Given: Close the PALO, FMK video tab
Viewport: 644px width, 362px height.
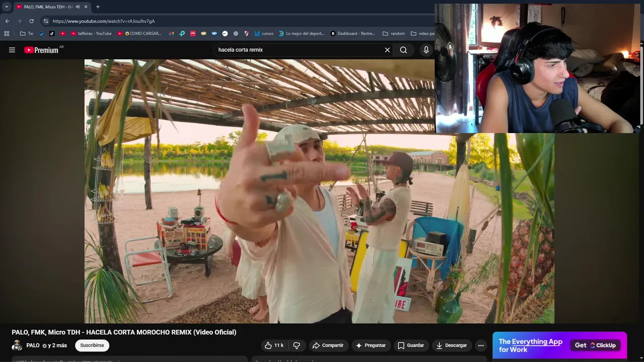Looking at the screenshot, I should coord(86,7).
